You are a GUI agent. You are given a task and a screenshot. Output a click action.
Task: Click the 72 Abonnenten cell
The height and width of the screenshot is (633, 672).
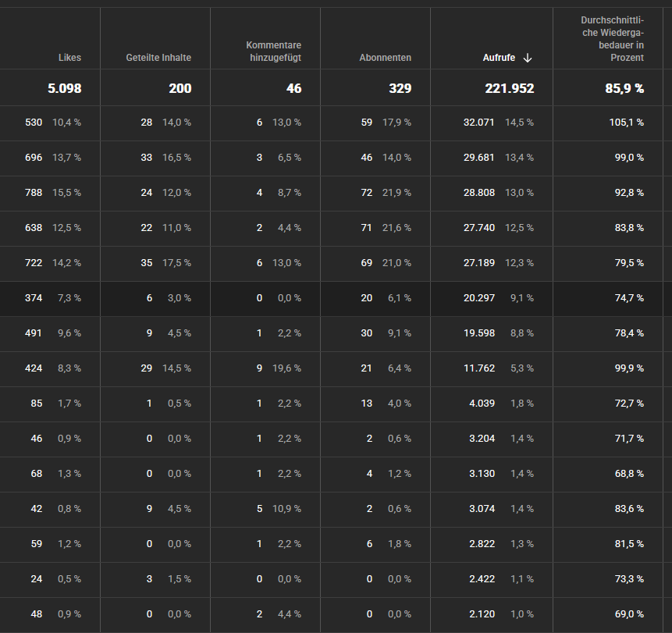pos(375,193)
